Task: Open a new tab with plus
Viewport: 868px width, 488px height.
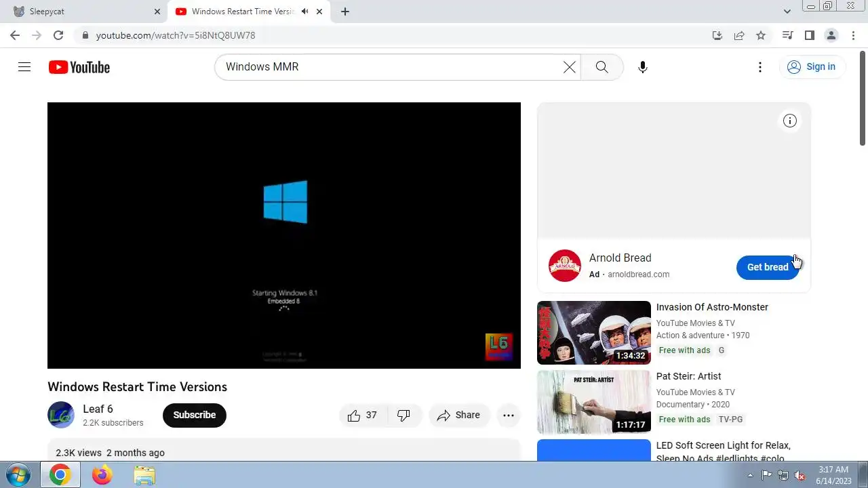Action: click(345, 12)
